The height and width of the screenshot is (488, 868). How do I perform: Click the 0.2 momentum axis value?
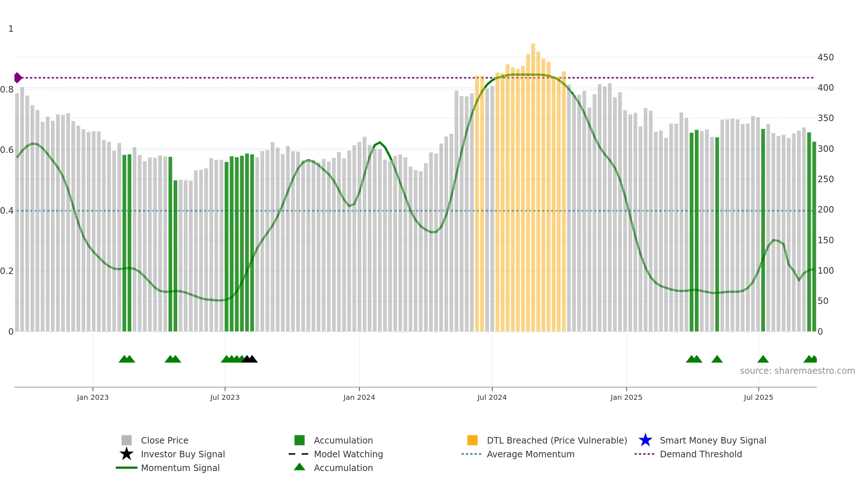(7, 271)
